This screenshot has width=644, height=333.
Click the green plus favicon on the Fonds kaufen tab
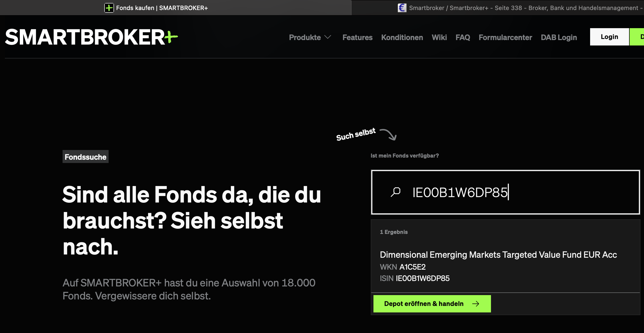pos(109,8)
